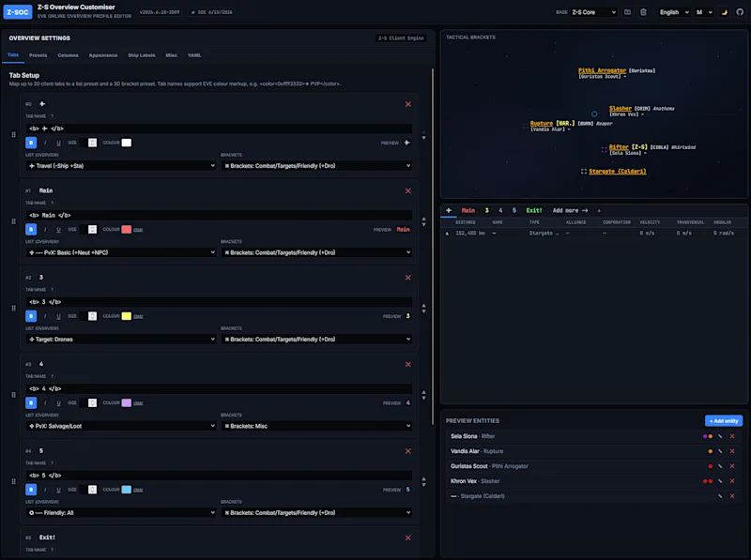Image resolution: width=751 pixels, height=560 pixels.
Task: Switch to the Columns settings tab
Action: coord(68,55)
